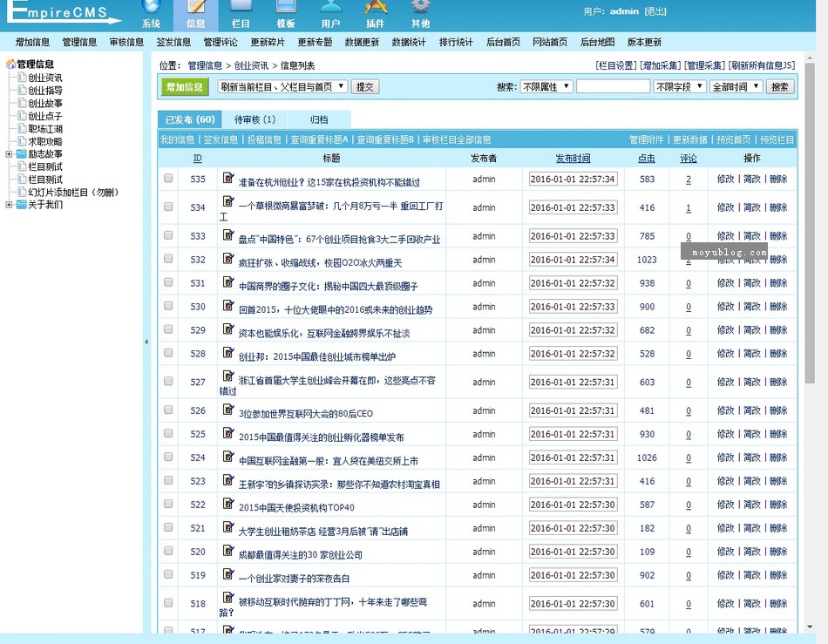Viewport: 828px width, 644px height.
Task: Click the edit icon in row 529
Action: (228, 329)
